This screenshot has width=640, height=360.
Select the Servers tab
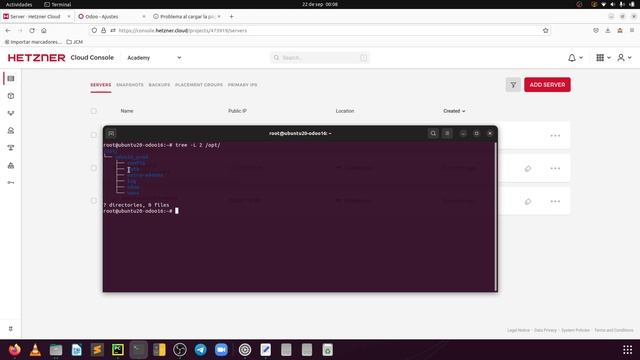point(100,85)
